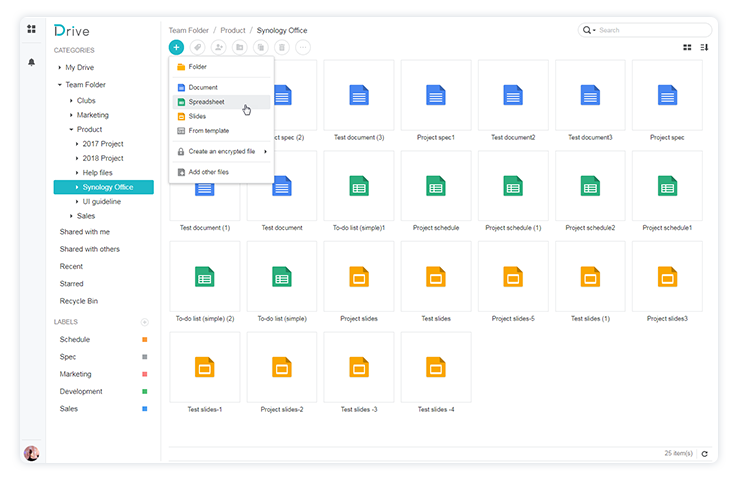Click the orange Schedule label swatch
The image size is (738, 480).
tap(145, 340)
